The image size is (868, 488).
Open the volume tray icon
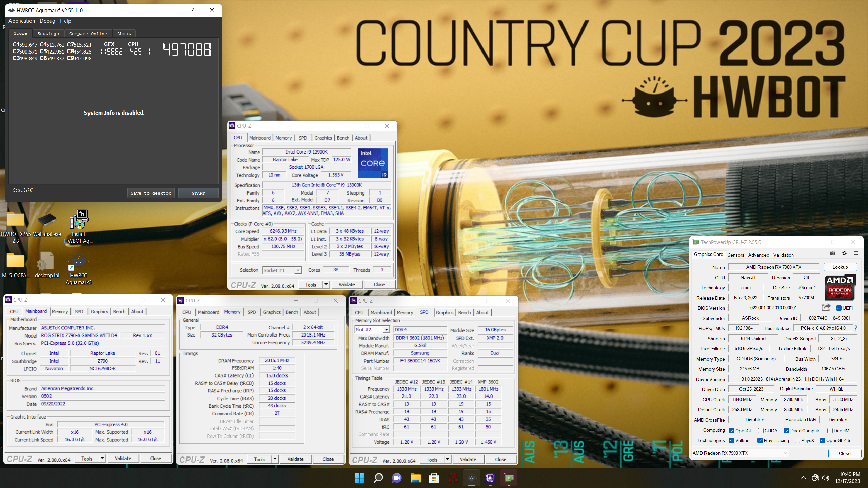click(x=826, y=478)
